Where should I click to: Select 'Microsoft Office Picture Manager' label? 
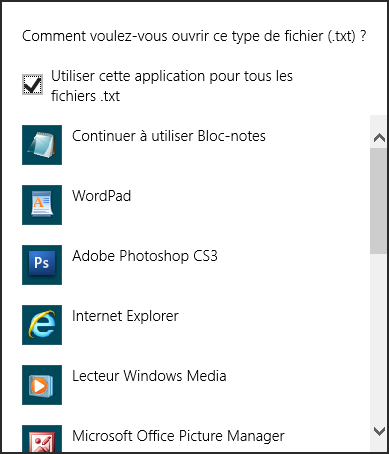click(178, 436)
